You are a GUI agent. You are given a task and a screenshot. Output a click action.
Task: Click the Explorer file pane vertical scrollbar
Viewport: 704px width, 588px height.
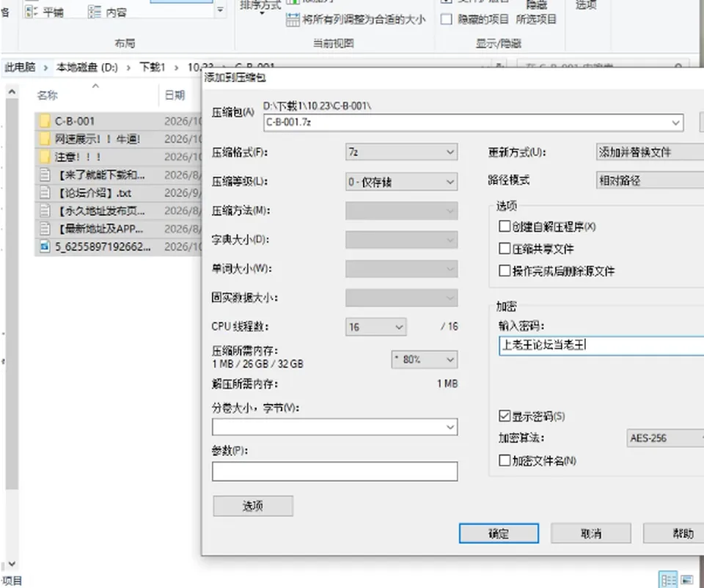(12, 294)
